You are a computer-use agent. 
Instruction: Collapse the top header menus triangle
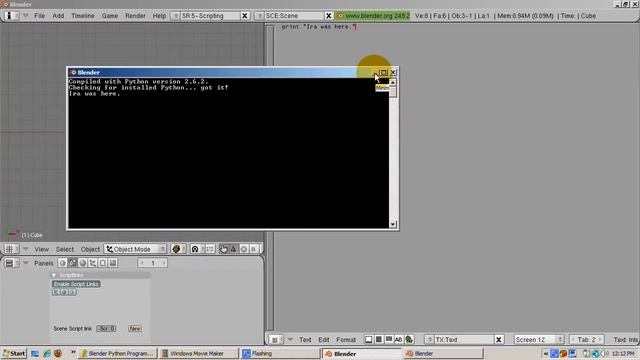pyautogui.click(x=25, y=16)
